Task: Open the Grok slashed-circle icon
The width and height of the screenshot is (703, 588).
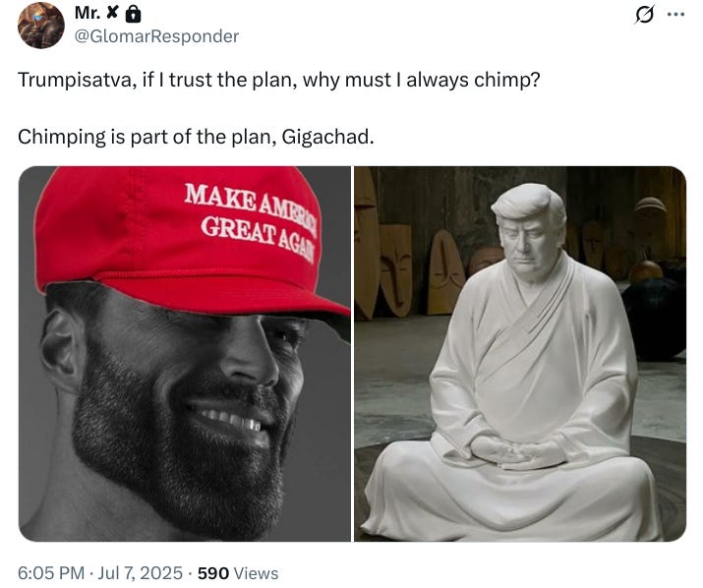Action: coord(644,15)
